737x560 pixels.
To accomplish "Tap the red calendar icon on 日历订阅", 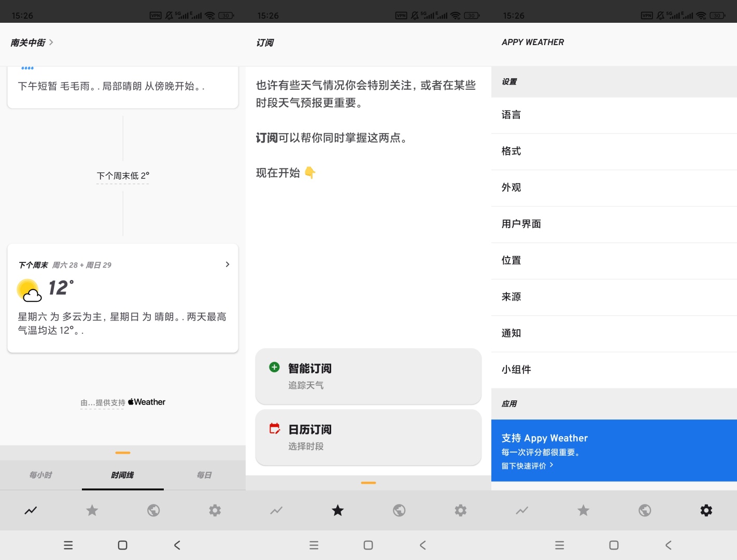I will pyautogui.click(x=275, y=428).
